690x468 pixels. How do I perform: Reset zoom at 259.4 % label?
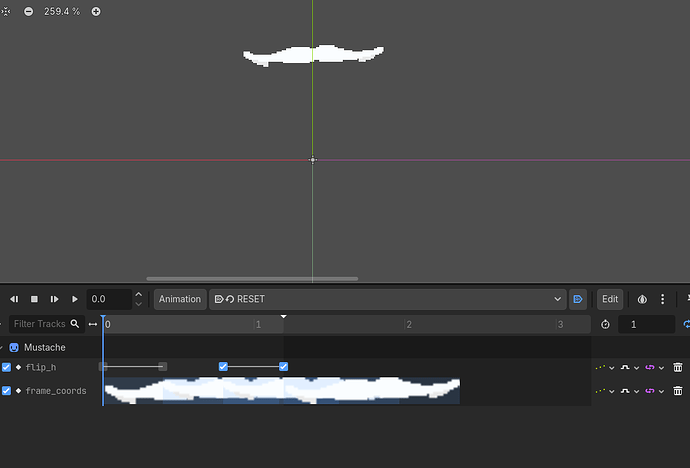click(x=62, y=12)
